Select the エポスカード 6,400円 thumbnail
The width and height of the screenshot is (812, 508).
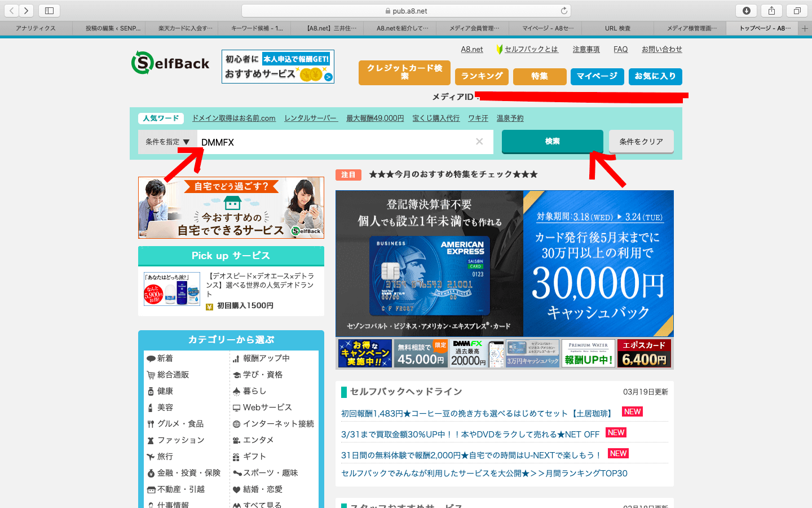click(x=644, y=353)
